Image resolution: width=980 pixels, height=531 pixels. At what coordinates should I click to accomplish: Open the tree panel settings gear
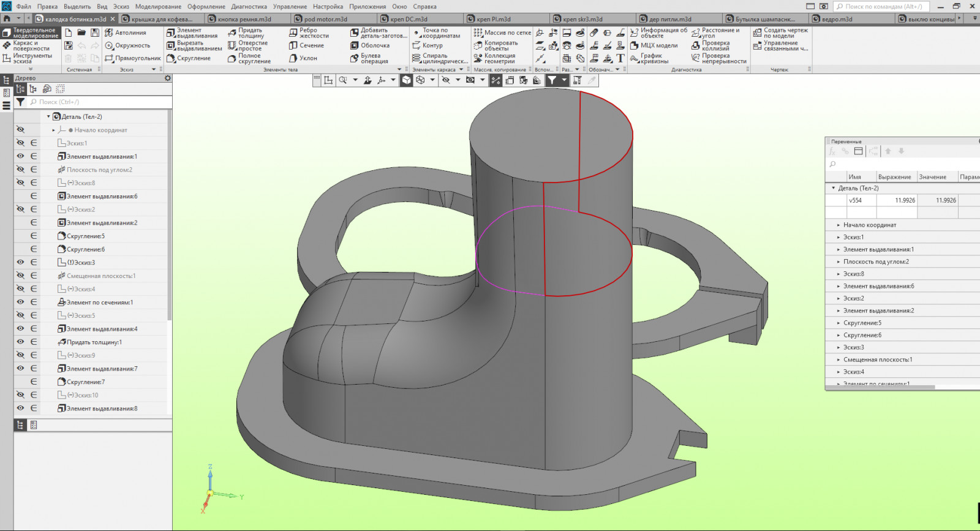pos(168,78)
